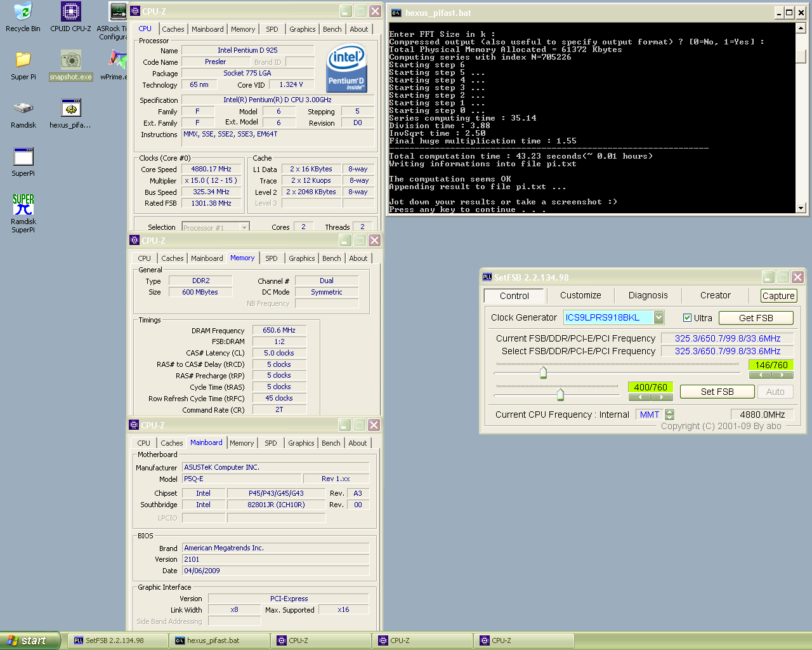Click the slider handle beside 400/760
The height and width of the screenshot is (650, 812).
[x=560, y=395]
